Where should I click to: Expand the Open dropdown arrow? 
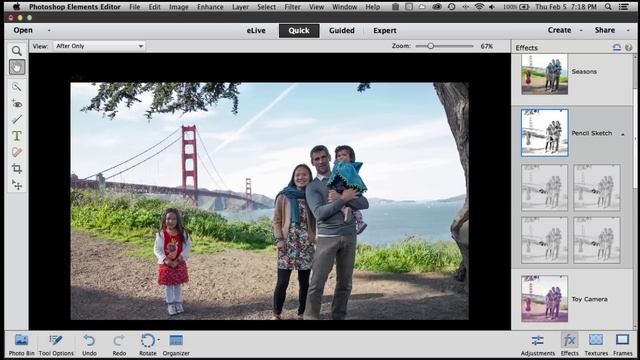(x=49, y=31)
